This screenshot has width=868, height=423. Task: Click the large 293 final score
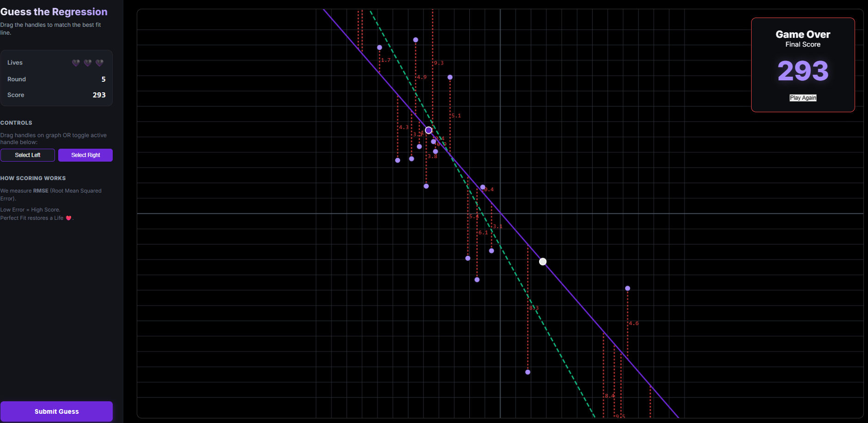803,71
